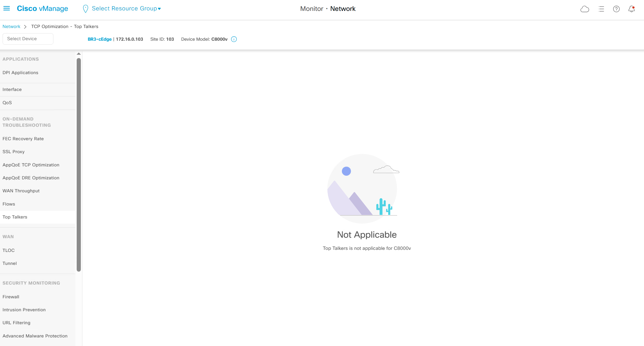Click the Cisco vManage logo

click(42, 9)
